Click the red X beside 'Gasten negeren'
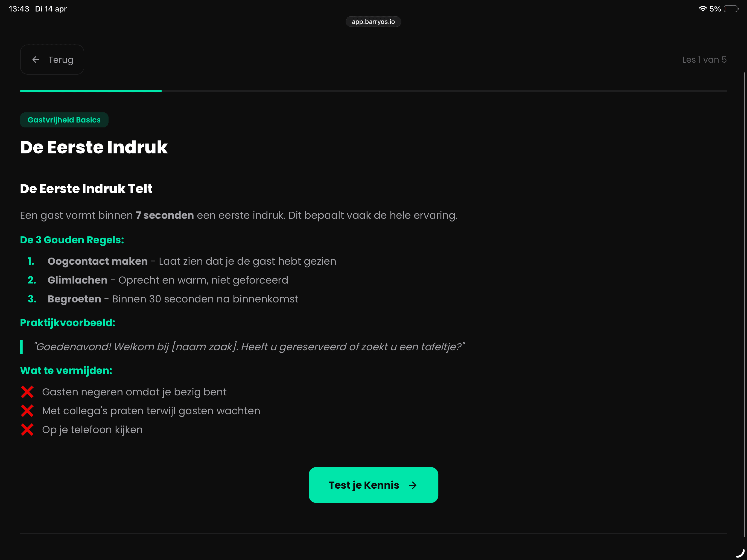The image size is (747, 560). (x=27, y=392)
